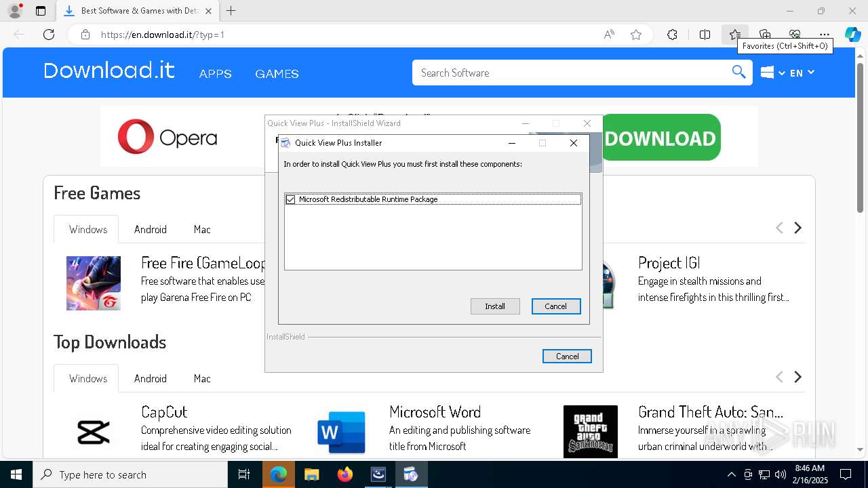Click Cancel in the InstallShield Wizard
Screen dimensions: 868x488
(x=567, y=356)
